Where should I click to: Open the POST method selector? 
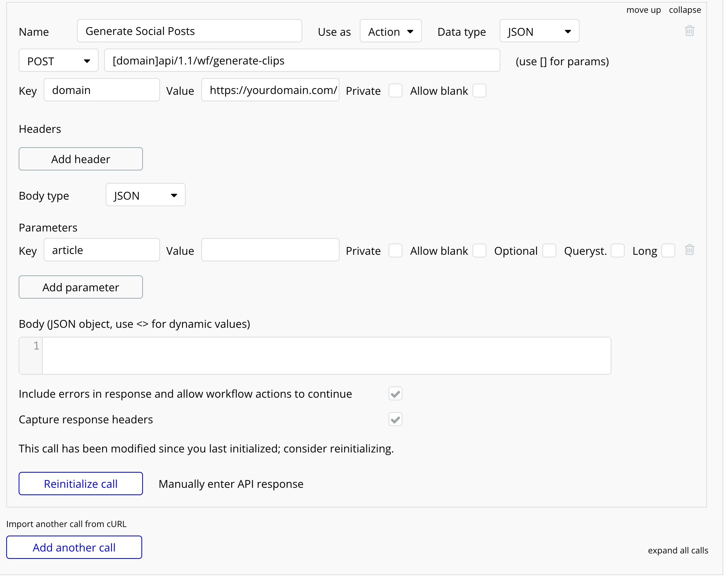[x=58, y=61]
